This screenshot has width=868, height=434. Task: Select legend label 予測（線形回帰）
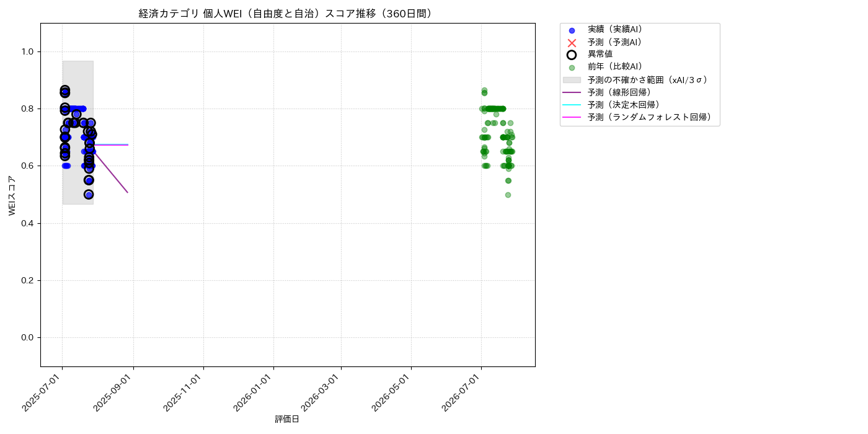[621, 92]
